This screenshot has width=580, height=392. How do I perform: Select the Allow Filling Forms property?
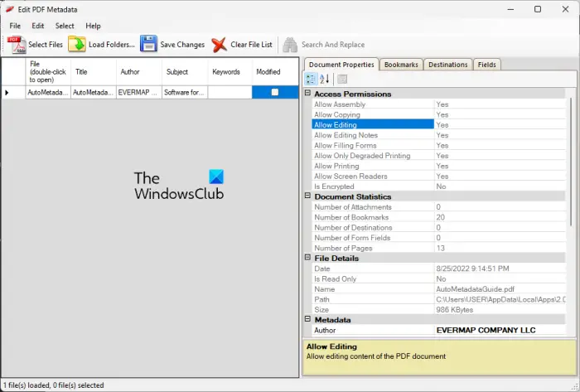[438, 145]
